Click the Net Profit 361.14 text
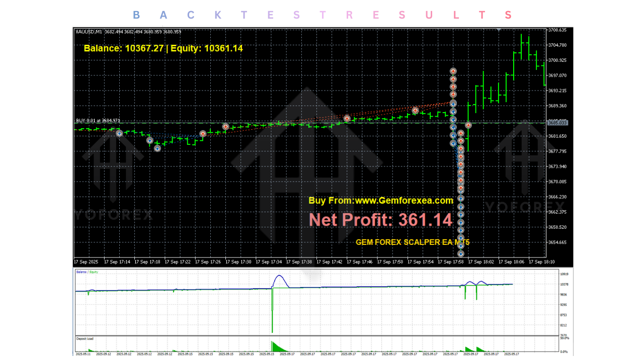The width and height of the screenshot is (644, 362). 381,220
